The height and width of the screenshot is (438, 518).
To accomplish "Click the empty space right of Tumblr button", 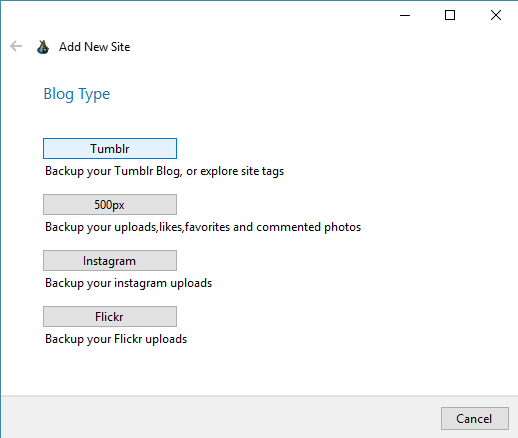I will click(x=333, y=148).
